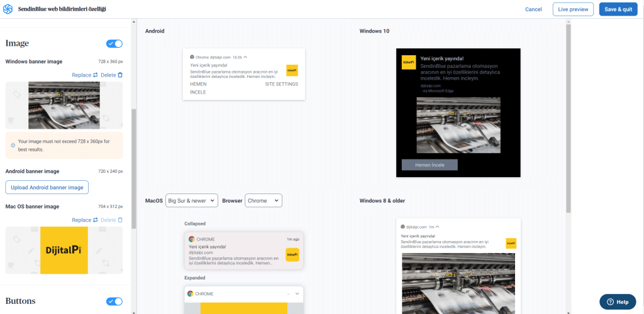Click printing press image in Windows 8 preview
Screen dimensions: 644x314
[x=458, y=283]
